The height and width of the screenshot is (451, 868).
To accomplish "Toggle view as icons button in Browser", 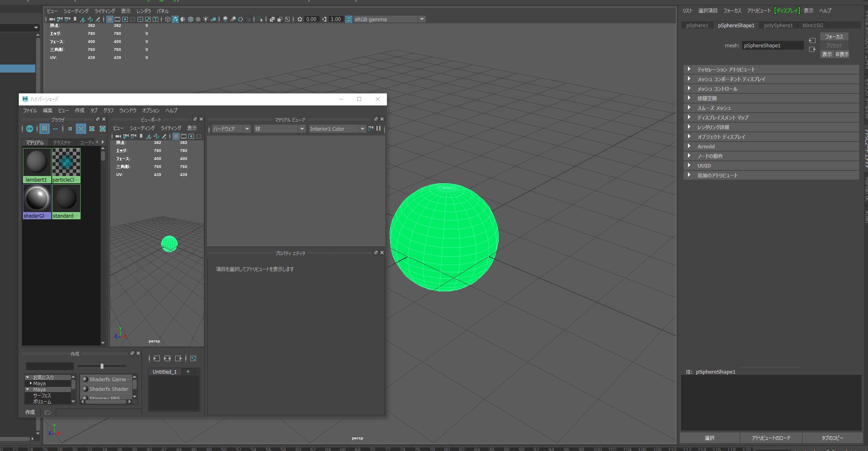I will [45, 129].
